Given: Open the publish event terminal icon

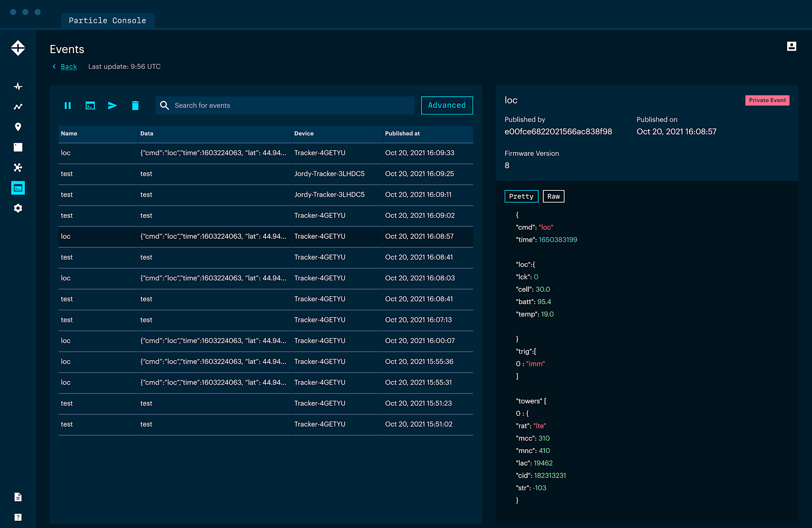Looking at the screenshot, I should (90, 105).
